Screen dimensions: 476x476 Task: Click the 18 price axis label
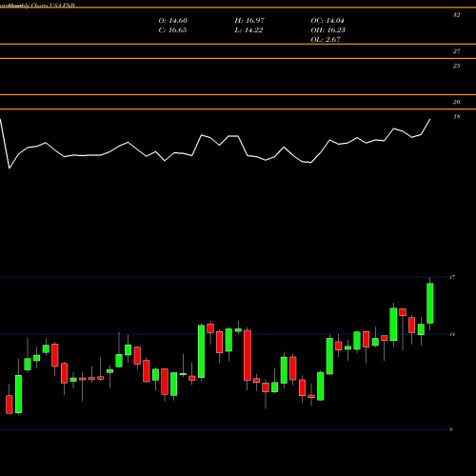coord(456,116)
